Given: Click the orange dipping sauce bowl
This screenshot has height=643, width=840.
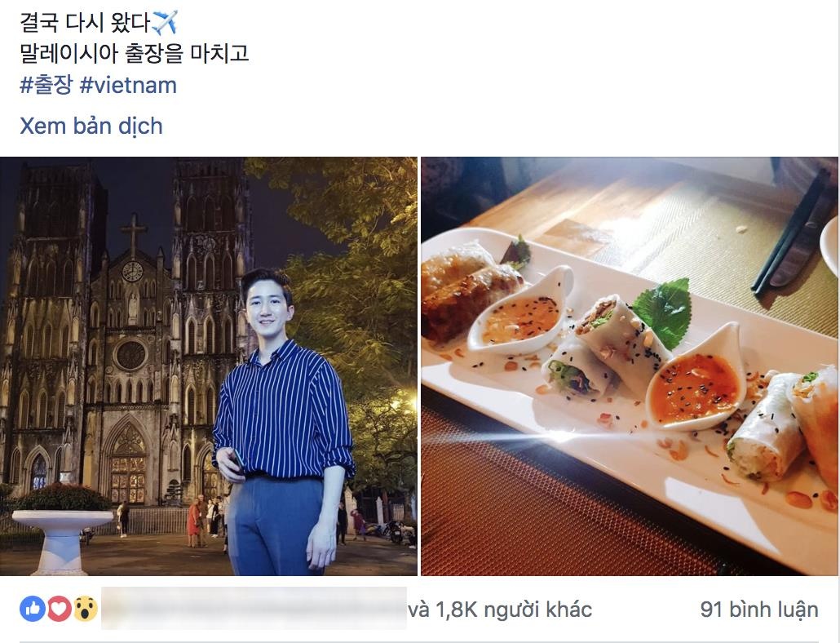Looking at the screenshot, I should [x=695, y=388].
